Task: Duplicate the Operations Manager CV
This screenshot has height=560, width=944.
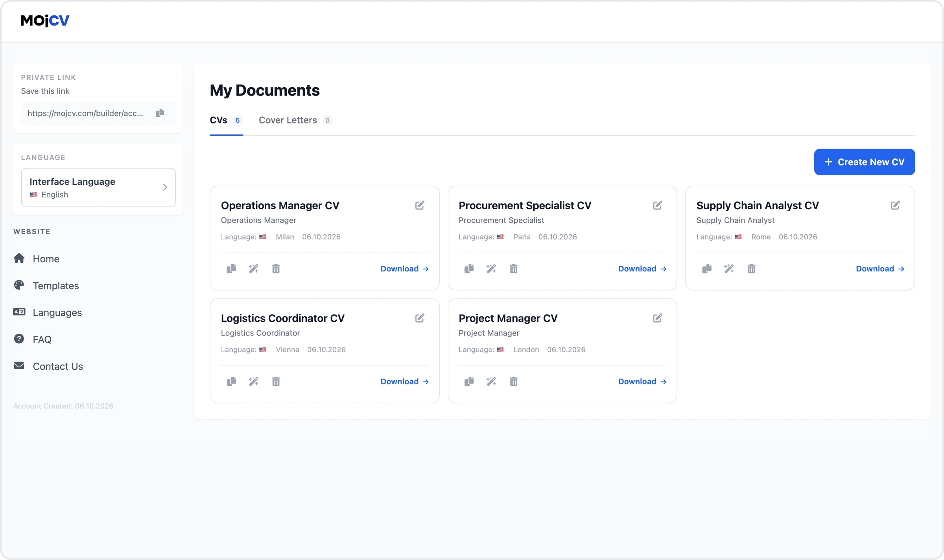Action: (x=231, y=269)
